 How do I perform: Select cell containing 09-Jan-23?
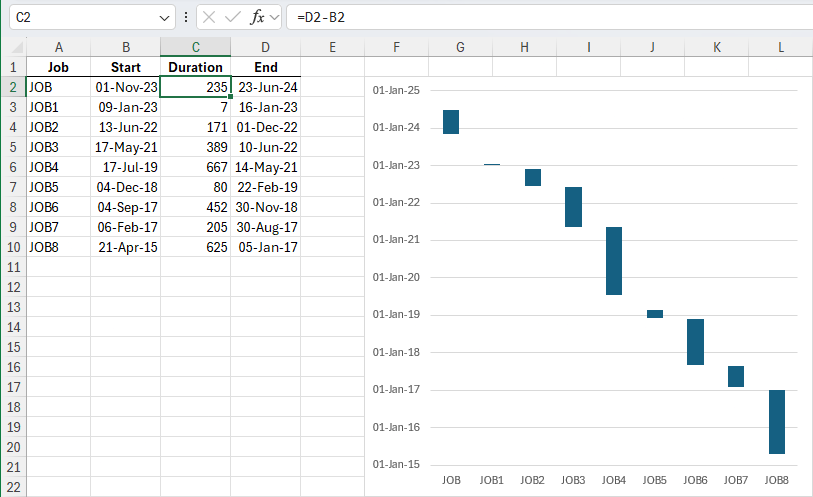click(x=125, y=107)
